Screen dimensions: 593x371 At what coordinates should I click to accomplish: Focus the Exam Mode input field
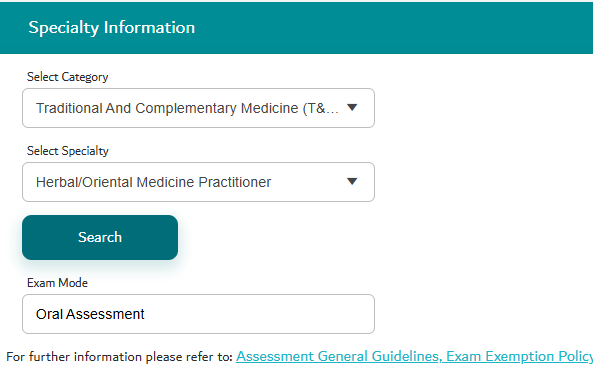point(198,314)
